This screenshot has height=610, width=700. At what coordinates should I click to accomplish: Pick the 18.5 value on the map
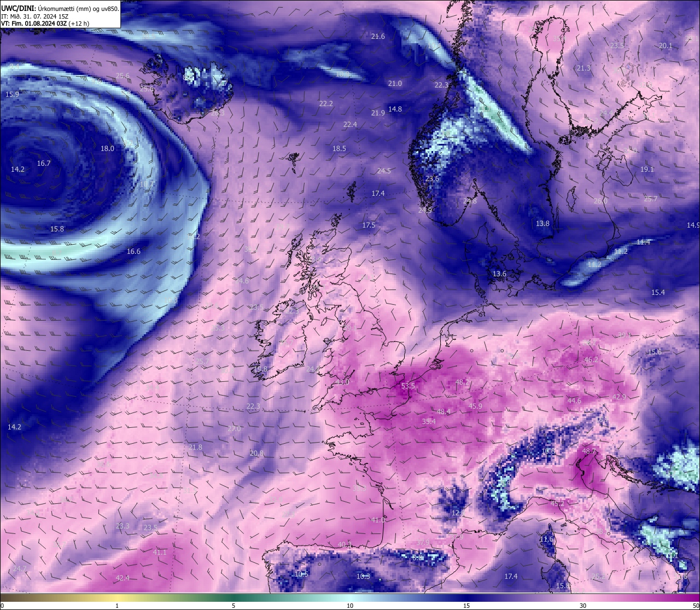(339, 149)
